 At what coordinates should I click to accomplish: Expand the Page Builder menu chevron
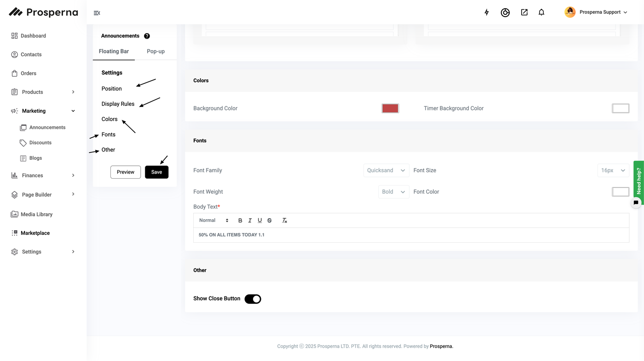coord(73,194)
